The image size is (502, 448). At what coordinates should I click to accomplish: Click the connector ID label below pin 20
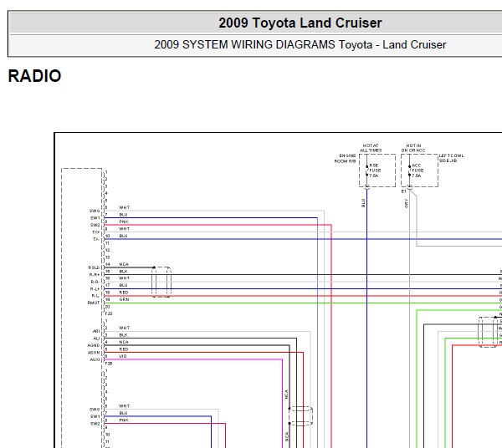pyautogui.click(x=109, y=313)
